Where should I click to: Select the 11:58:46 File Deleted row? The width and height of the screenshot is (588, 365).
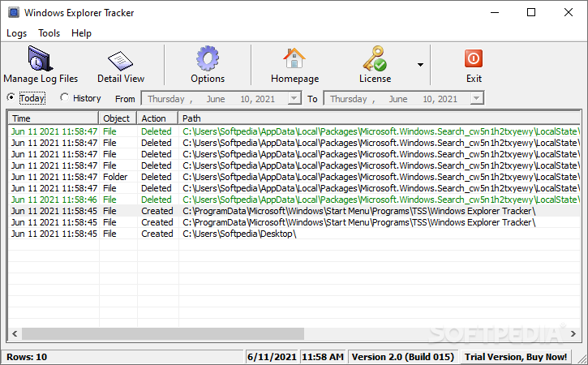[x=294, y=200]
